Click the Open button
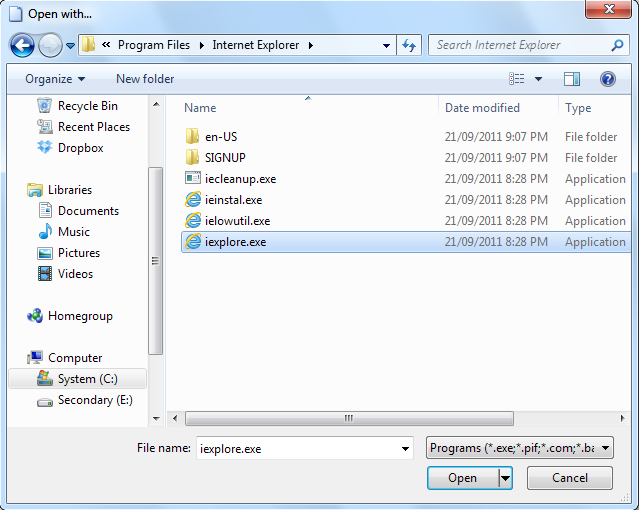This screenshot has height=510, width=639. click(x=463, y=478)
